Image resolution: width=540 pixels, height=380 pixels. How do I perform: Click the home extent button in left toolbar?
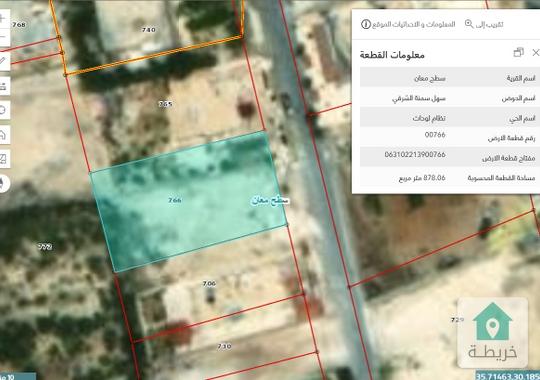pyautogui.click(x=3, y=134)
